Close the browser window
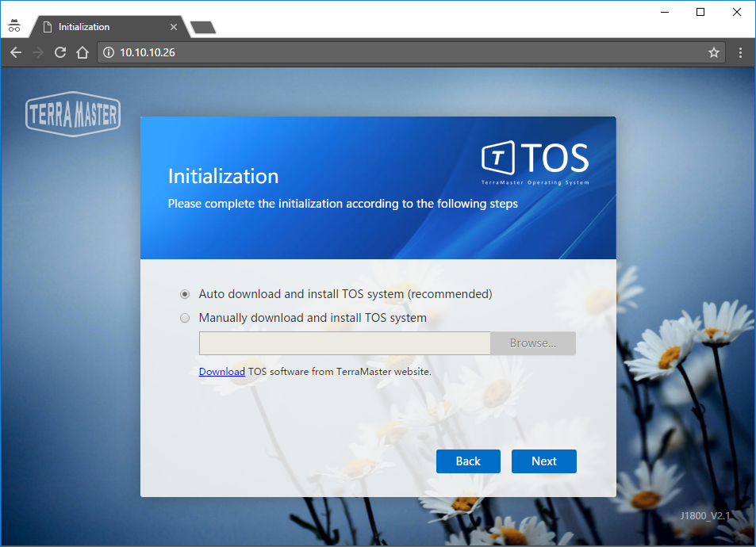Viewport: 756px width, 547px height. [737, 12]
